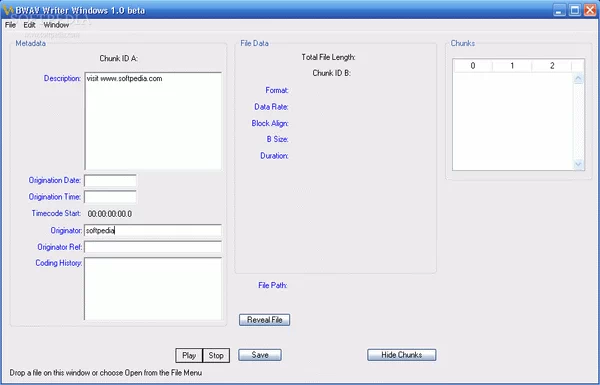600x385 pixels.
Task: Select column header 0 in Chunks list
Action: tap(473, 66)
